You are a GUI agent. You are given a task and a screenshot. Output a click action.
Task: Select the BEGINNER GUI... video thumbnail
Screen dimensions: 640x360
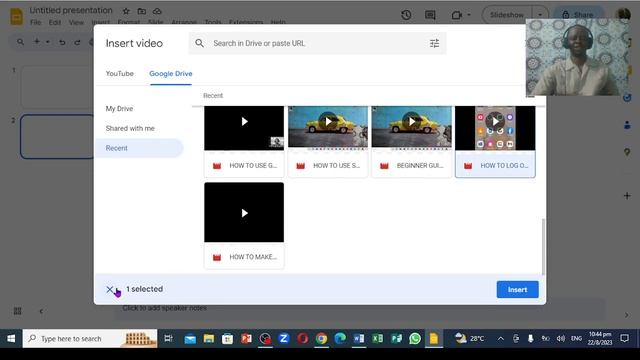coord(411,128)
